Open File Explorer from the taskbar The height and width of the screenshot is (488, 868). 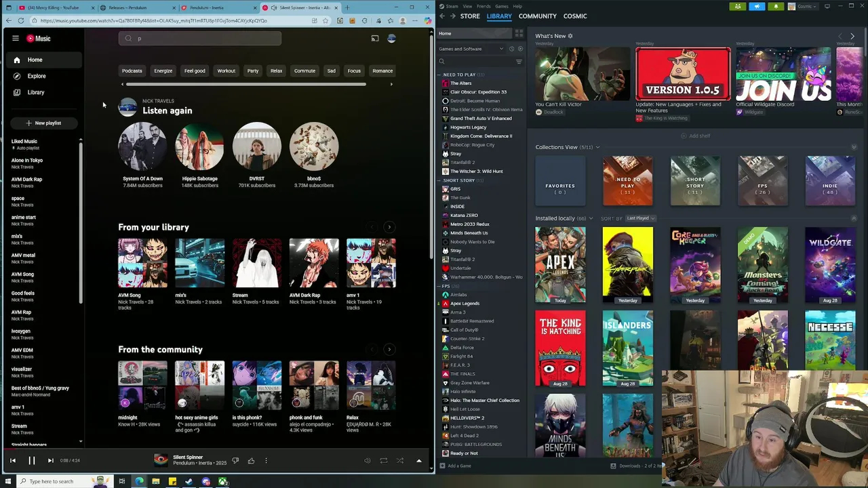point(155,481)
